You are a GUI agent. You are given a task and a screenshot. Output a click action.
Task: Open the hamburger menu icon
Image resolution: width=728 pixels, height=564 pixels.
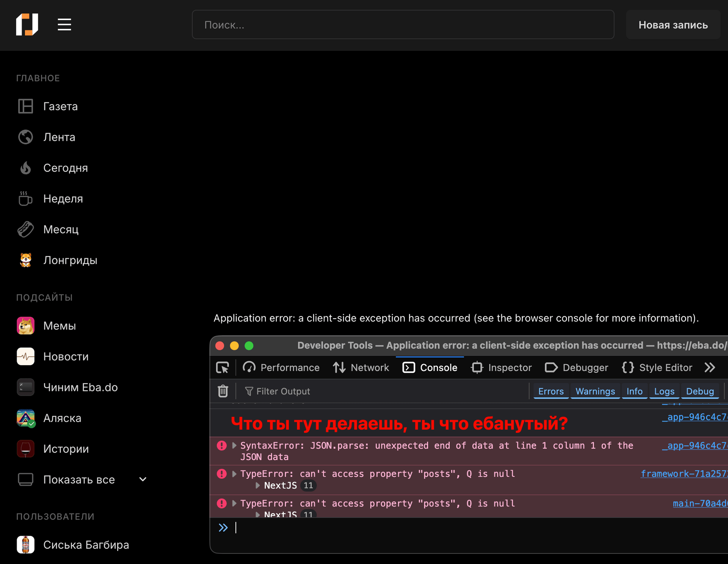pos(64,25)
